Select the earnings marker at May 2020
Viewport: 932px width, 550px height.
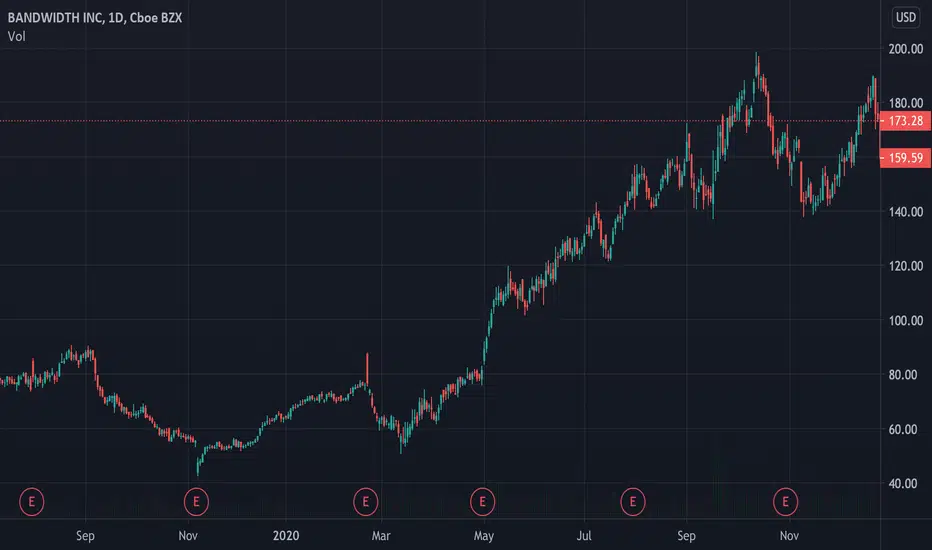click(x=482, y=502)
